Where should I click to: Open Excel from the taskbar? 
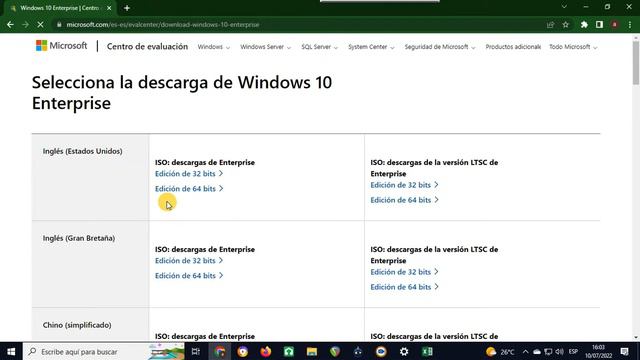(x=427, y=351)
